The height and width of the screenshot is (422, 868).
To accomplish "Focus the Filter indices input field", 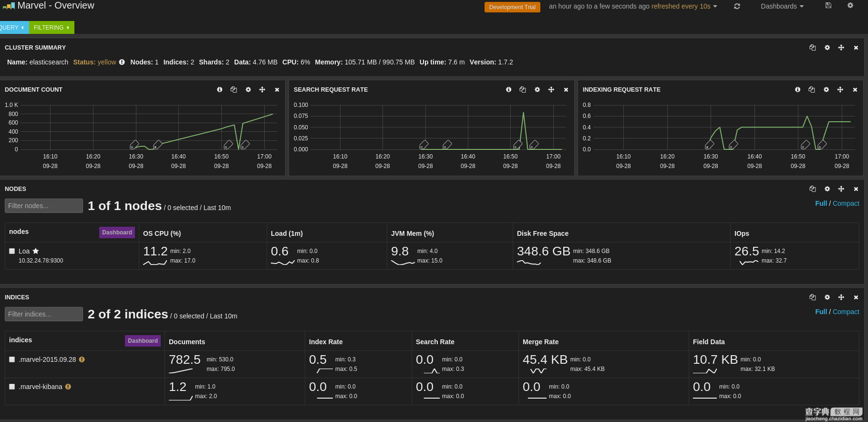I will pyautogui.click(x=44, y=314).
